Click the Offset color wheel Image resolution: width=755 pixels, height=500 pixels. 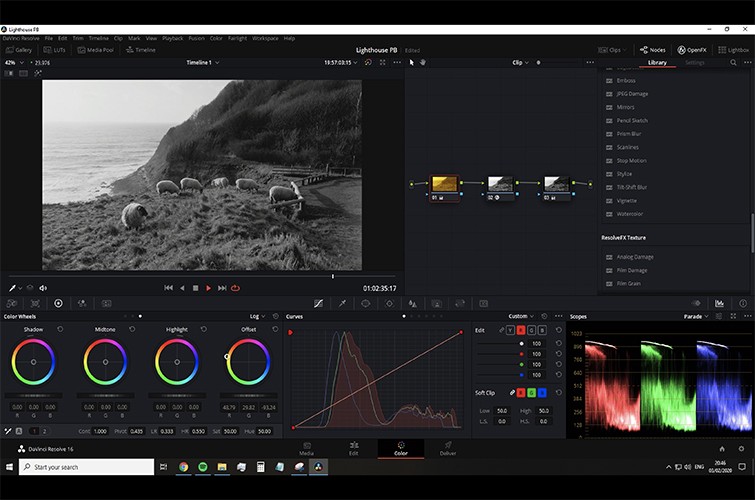248,362
